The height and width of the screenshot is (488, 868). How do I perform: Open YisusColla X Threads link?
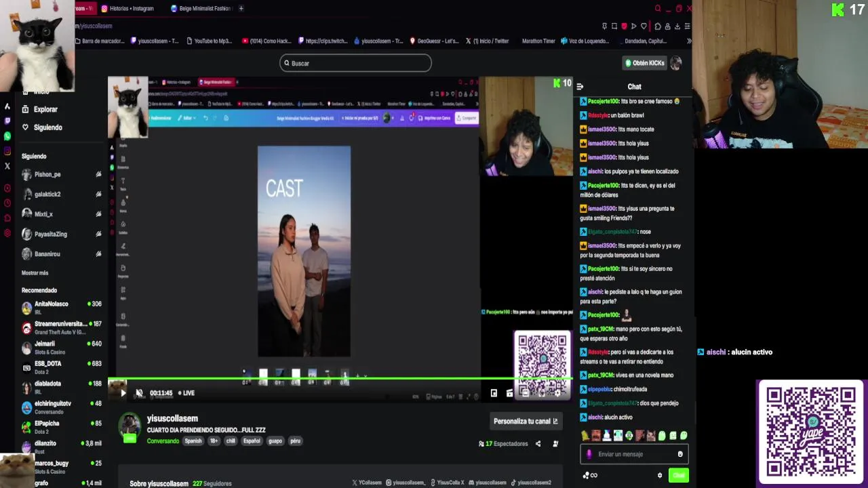448,483
